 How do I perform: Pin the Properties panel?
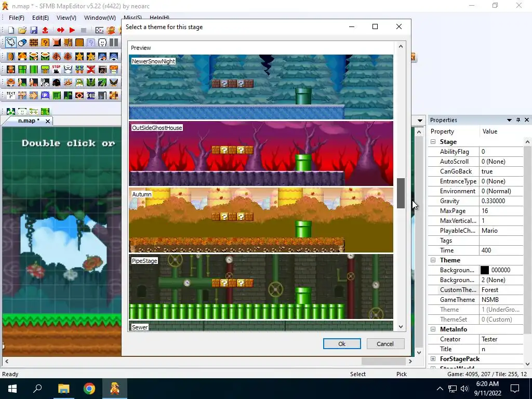(x=518, y=120)
